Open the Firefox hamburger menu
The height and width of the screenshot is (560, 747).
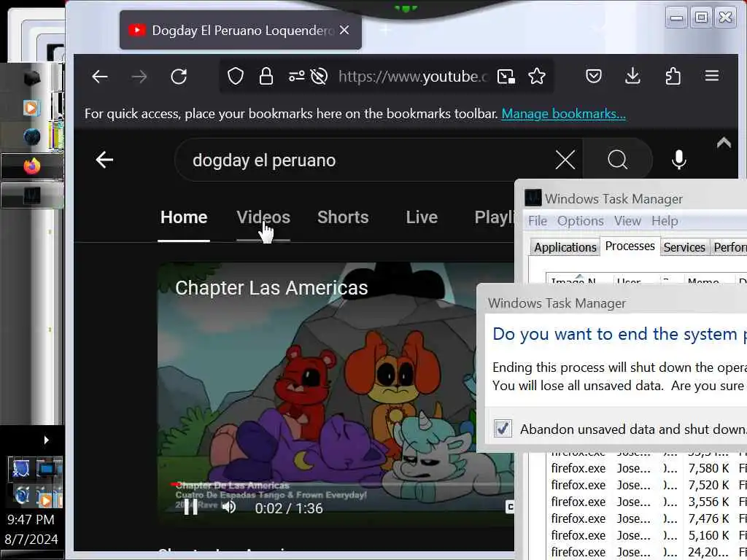pos(712,76)
